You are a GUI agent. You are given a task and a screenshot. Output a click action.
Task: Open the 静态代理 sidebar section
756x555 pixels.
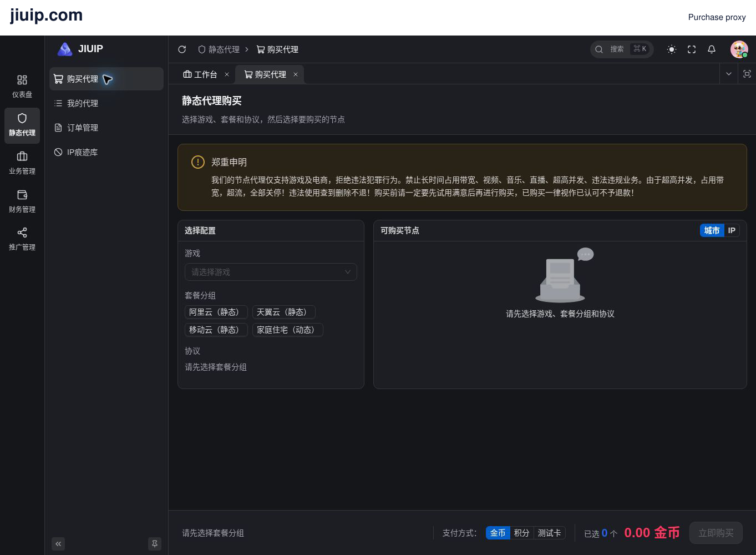click(x=22, y=125)
